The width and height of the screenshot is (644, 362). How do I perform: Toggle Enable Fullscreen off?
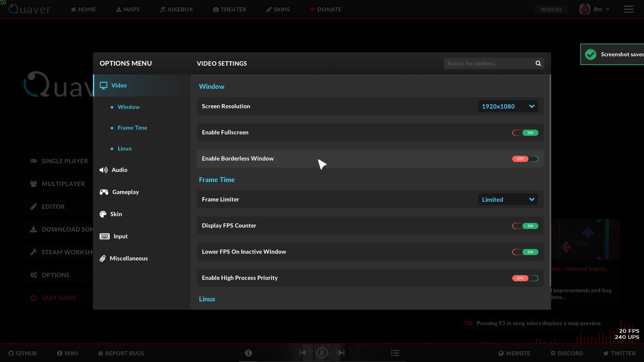525,133
